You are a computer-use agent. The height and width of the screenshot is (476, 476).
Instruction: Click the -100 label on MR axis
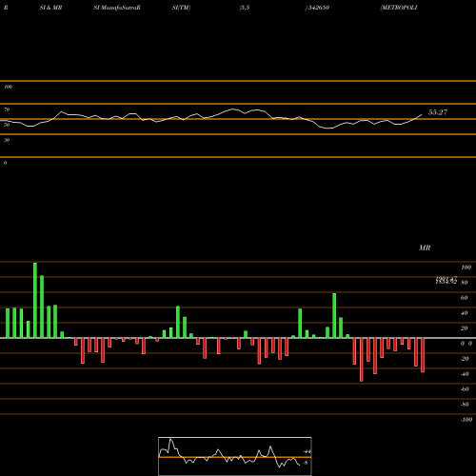tap(466, 420)
